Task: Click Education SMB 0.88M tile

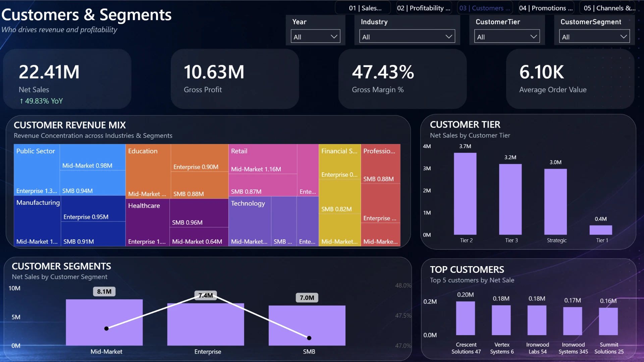Action: click(x=200, y=185)
